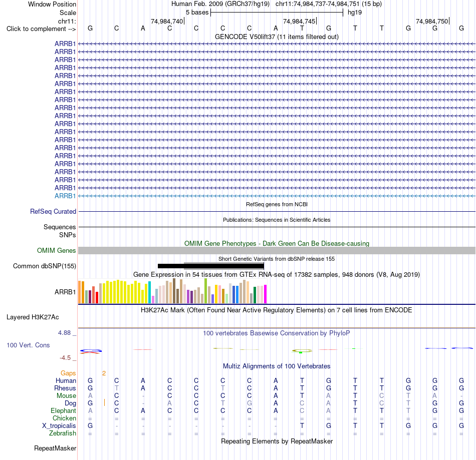476x460 pixels.
Task: Click the orange '2' gap count
Action: click(104, 373)
